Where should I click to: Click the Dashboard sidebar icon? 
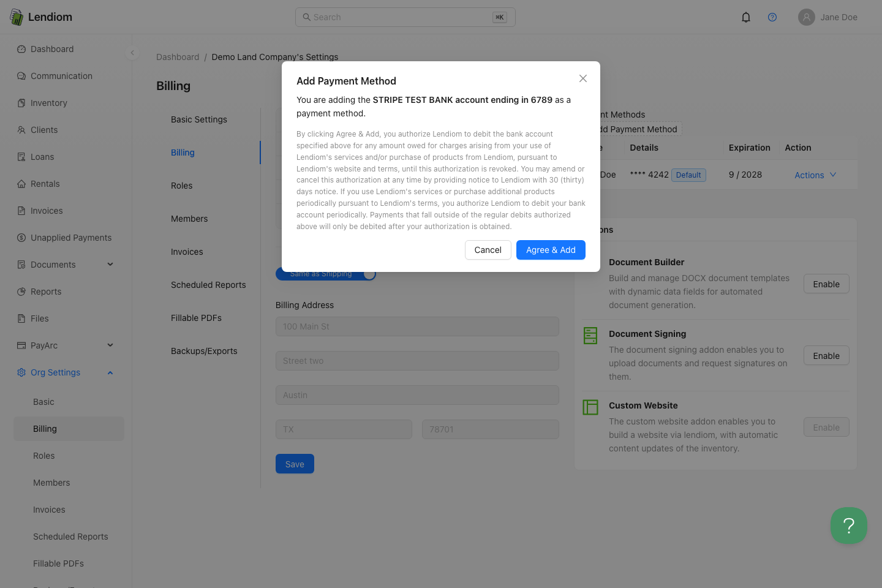pyautogui.click(x=21, y=49)
